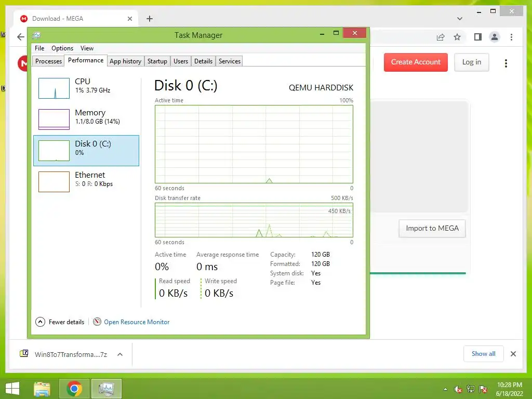The image size is (532, 399).
Task: Go back with Chrome's back arrow
Action: [x=21, y=37]
